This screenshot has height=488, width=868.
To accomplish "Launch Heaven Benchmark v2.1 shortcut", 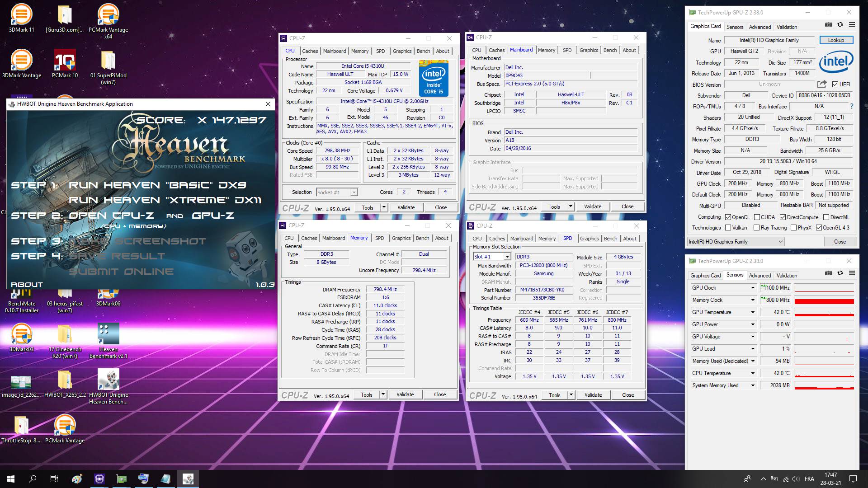I will [x=108, y=341].
